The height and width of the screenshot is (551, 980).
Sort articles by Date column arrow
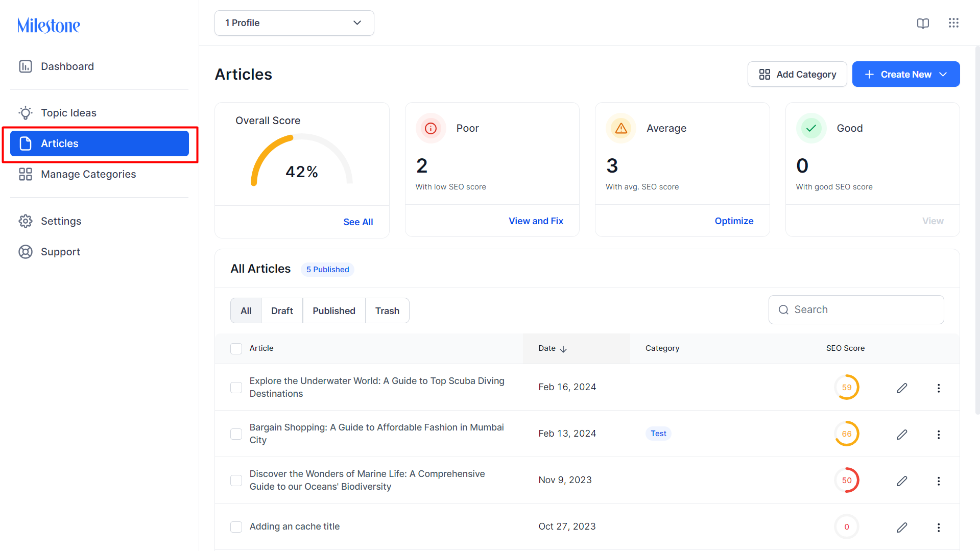point(563,349)
